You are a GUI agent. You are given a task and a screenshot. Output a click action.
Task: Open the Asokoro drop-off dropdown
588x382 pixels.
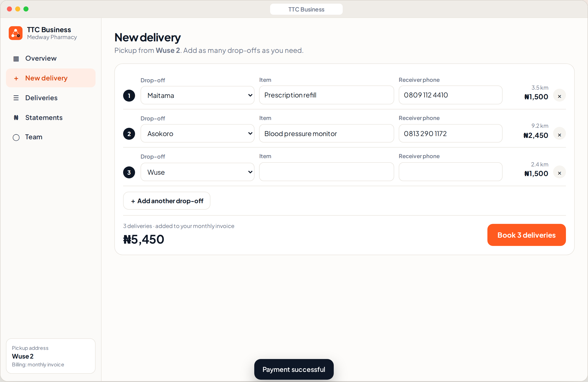pos(197,134)
